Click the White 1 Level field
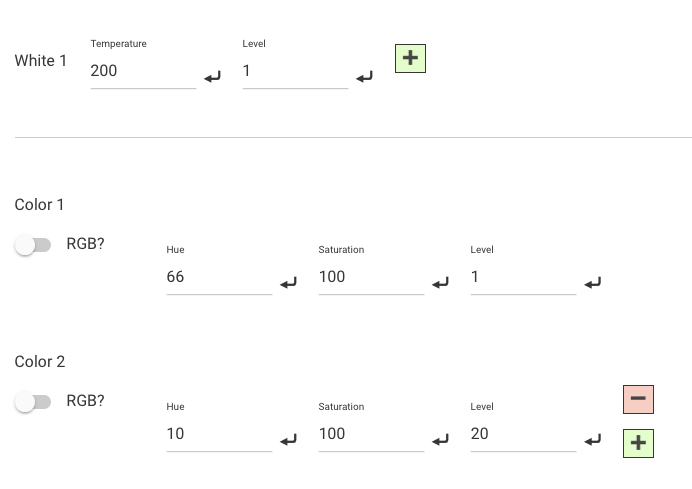 (295, 71)
